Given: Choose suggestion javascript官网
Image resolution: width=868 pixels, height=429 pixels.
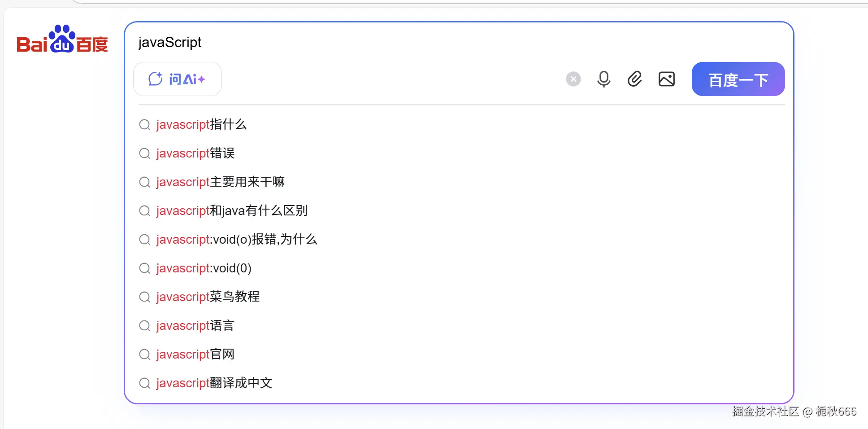Looking at the screenshot, I should (195, 354).
